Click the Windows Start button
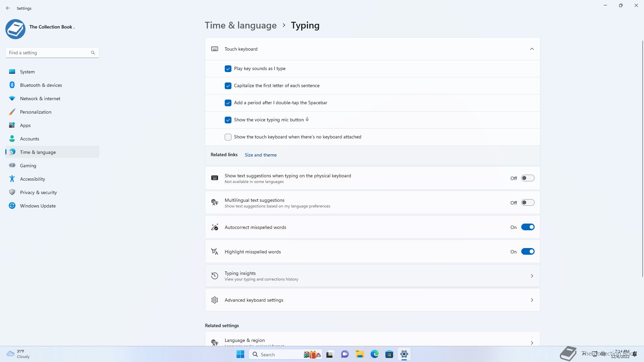This screenshot has width=644, height=362. click(x=240, y=354)
